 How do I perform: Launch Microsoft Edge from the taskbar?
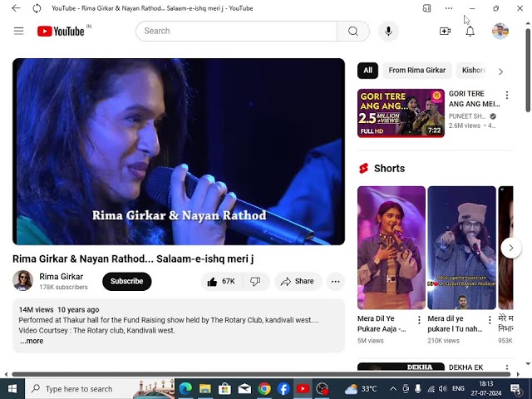pos(185,389)
